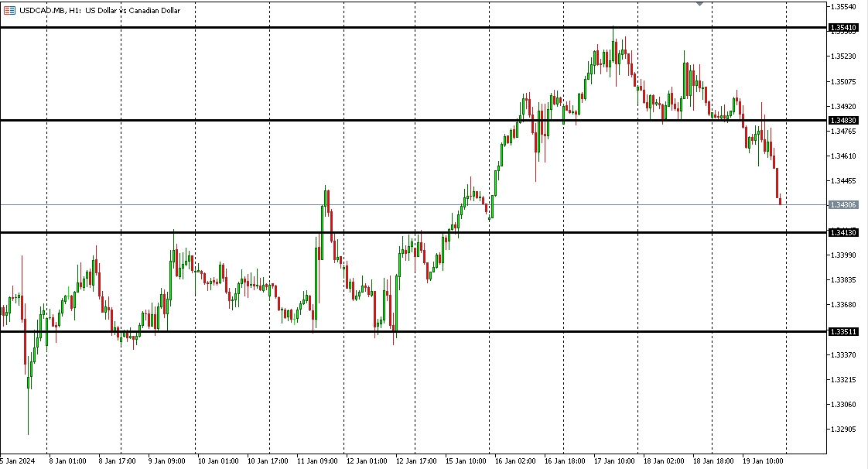Click the 1.34610 price scale value
This screenshot has width=868, height=469.
coord(843,156)
